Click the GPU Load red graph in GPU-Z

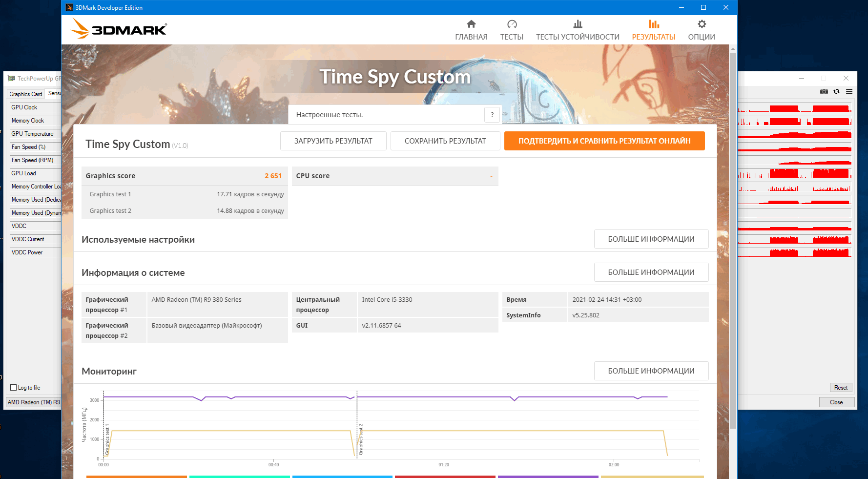pos(794,173)
